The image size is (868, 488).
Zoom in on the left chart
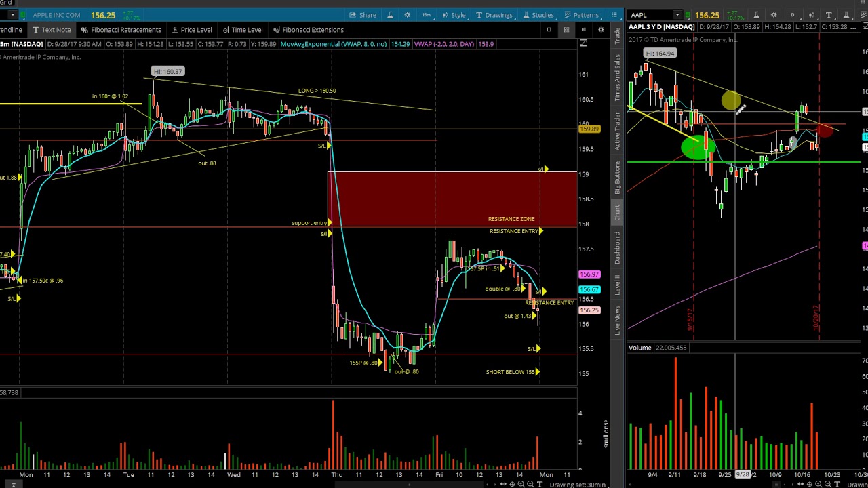tap(521, 484)
